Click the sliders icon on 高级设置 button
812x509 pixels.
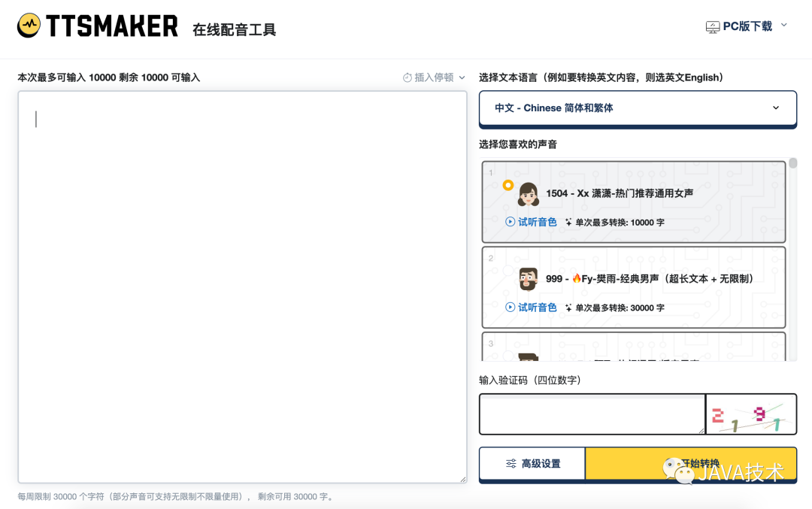(x=509, y=464)
